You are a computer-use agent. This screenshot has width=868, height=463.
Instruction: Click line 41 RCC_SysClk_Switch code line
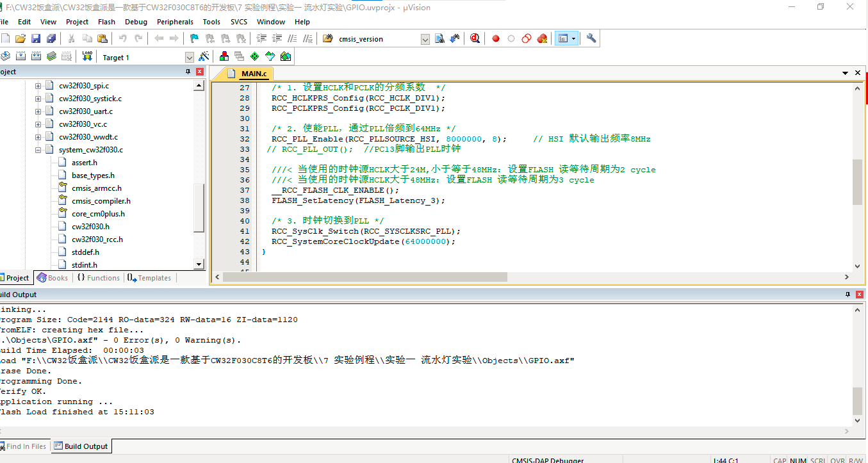pyautogui.click(x=366, y=231)
